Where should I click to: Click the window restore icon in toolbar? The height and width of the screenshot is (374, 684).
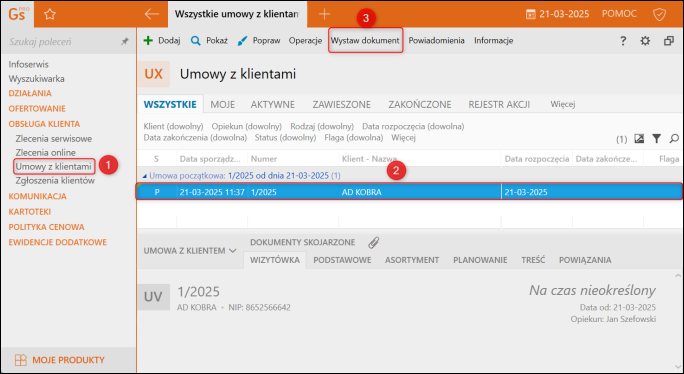point(669,41)
